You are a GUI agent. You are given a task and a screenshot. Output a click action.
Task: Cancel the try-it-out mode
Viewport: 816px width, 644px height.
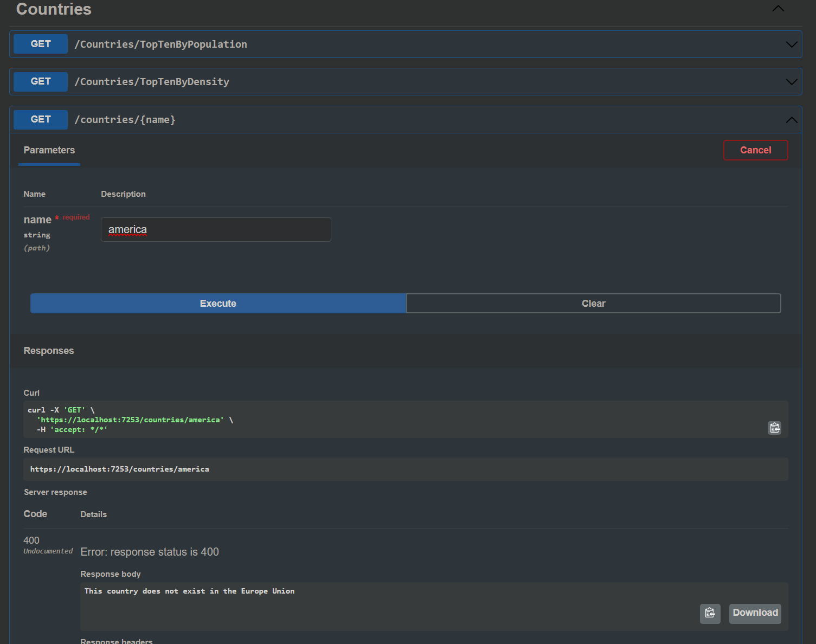[755, 150]
